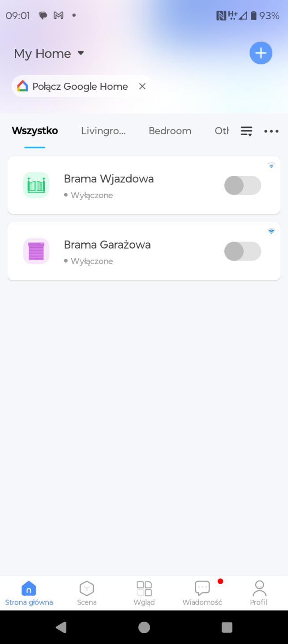Screen dimensions: 288x644
Task: Open the Scena tab icon
Action: click(86, 588)
